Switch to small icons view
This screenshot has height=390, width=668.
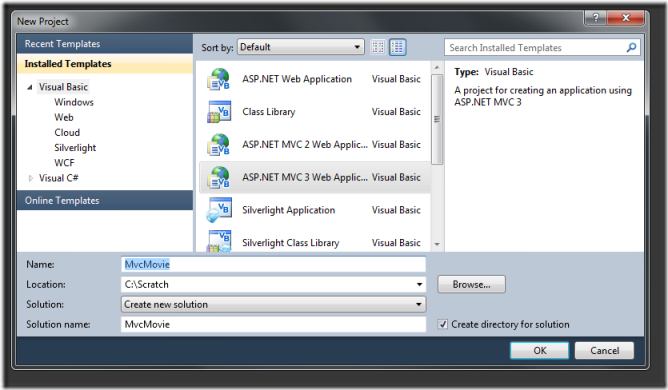378,47
